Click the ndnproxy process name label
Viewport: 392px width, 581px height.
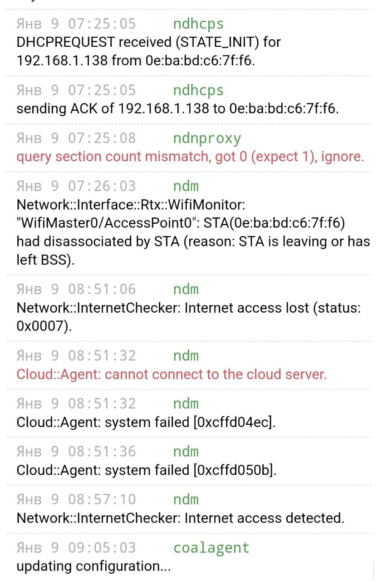click(x=207, y=138)
